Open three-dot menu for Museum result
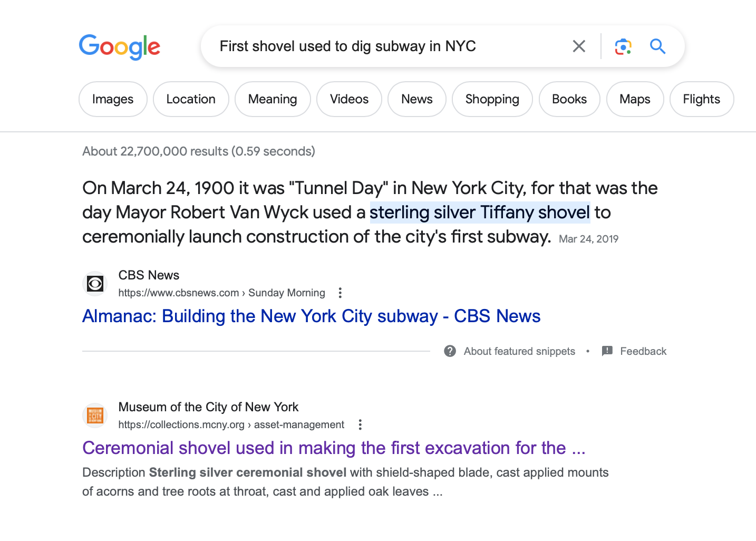This screenshot has height=541, width=756. pos(360,424)
